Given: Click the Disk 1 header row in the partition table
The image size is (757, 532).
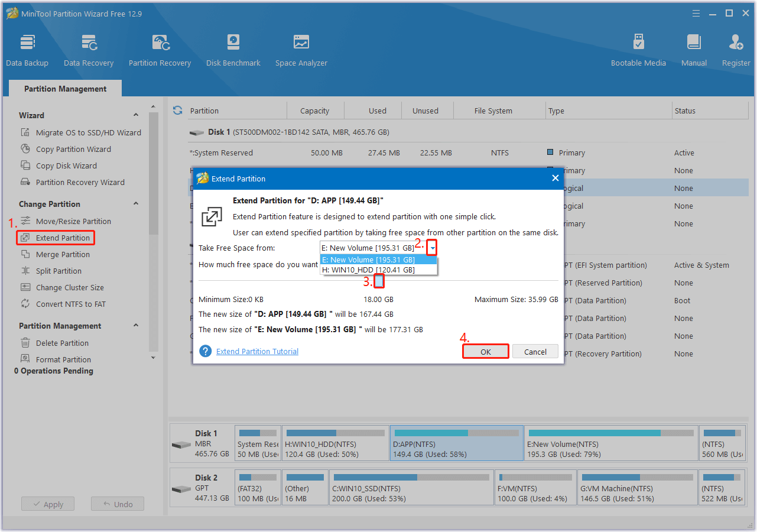Looking at the screenshot, I should tap(468, 132).
